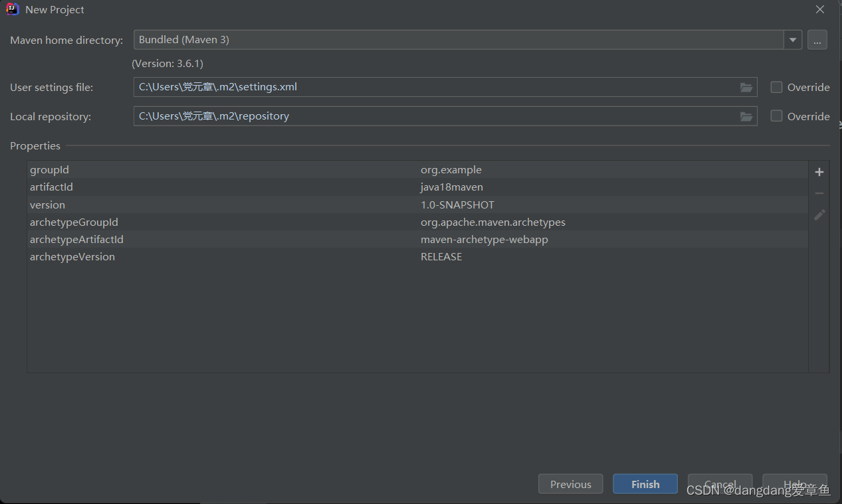Expand the Maven home directory dropdown arrow

pos(793,40)
